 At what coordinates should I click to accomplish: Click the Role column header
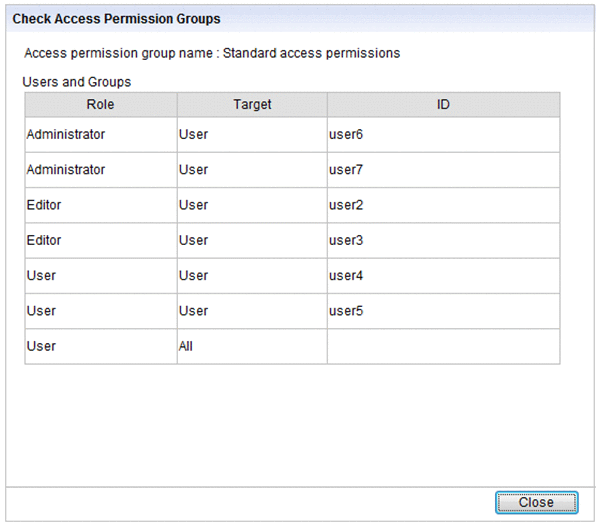(101, 104)
